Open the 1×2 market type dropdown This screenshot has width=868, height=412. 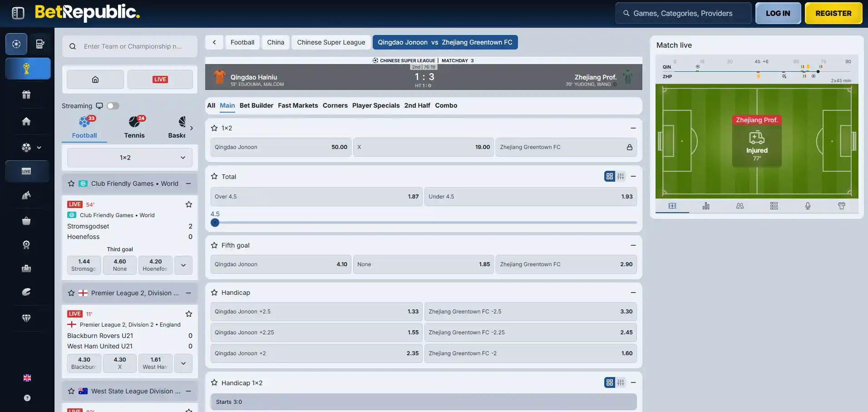pyautogui.click(x=130, y=158)
